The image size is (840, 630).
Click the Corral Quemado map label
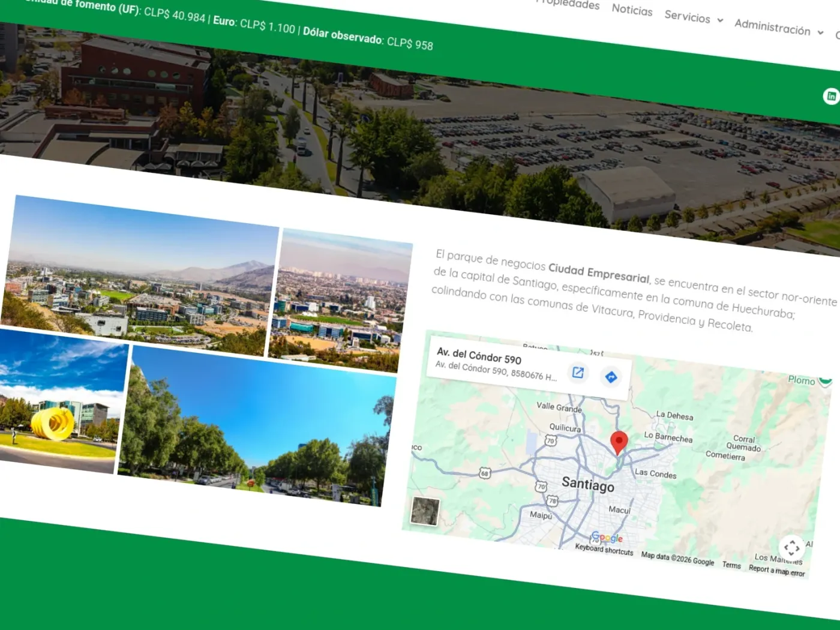pyautogui.click(x=743, y=443)
